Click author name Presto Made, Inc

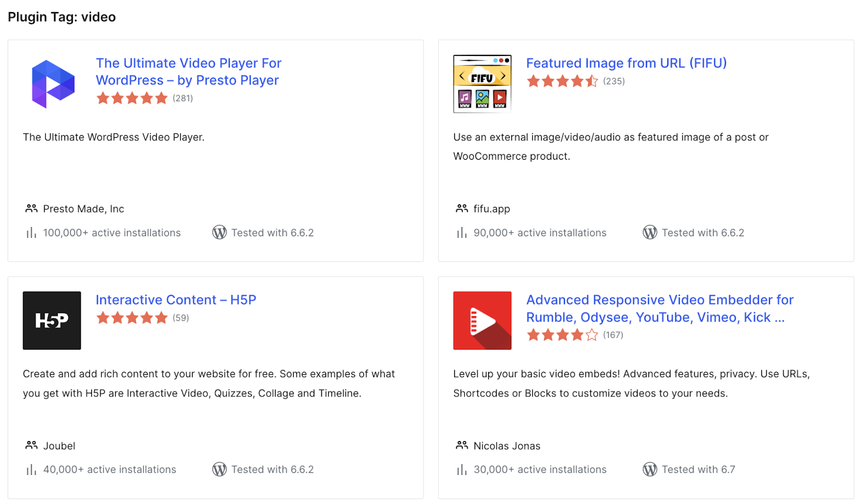coord(83,209)
